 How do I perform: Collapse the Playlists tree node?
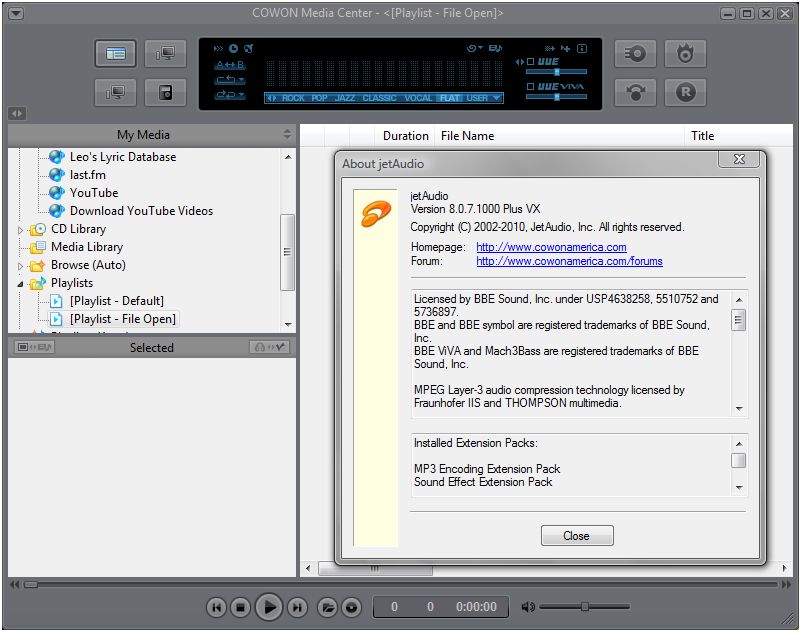20,284
